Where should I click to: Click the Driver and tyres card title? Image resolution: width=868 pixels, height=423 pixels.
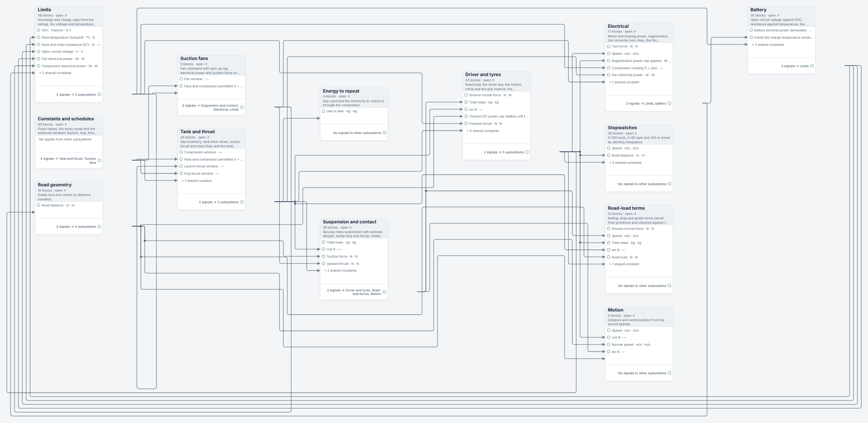pyautogui.click(x=483, y=74)
